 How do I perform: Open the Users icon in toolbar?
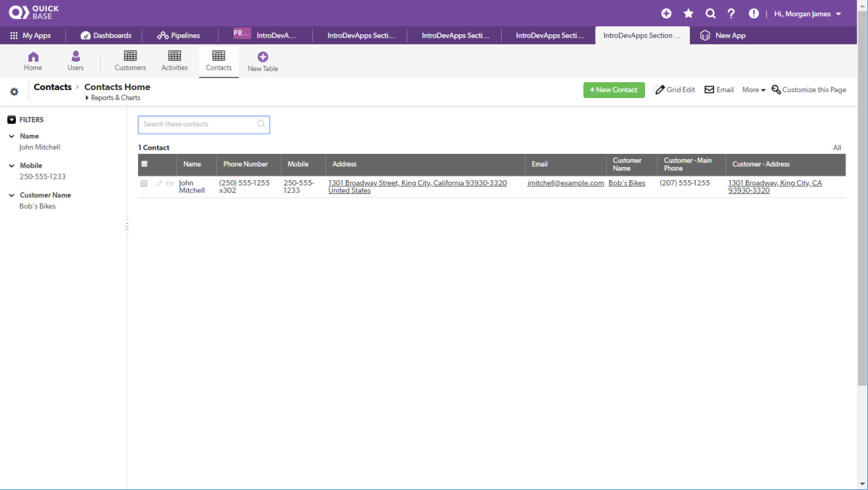click(x=76, y=57)
